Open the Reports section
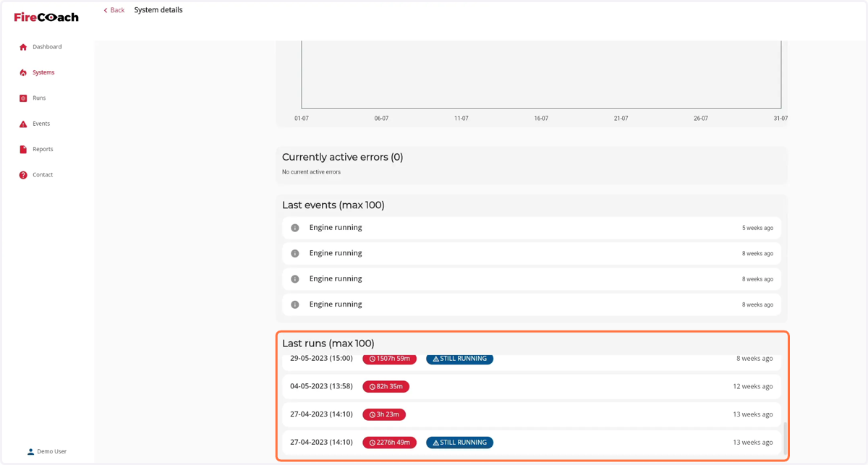Viewport: 868px width, 465px height. pyautogui.click(x=43, y=149)
